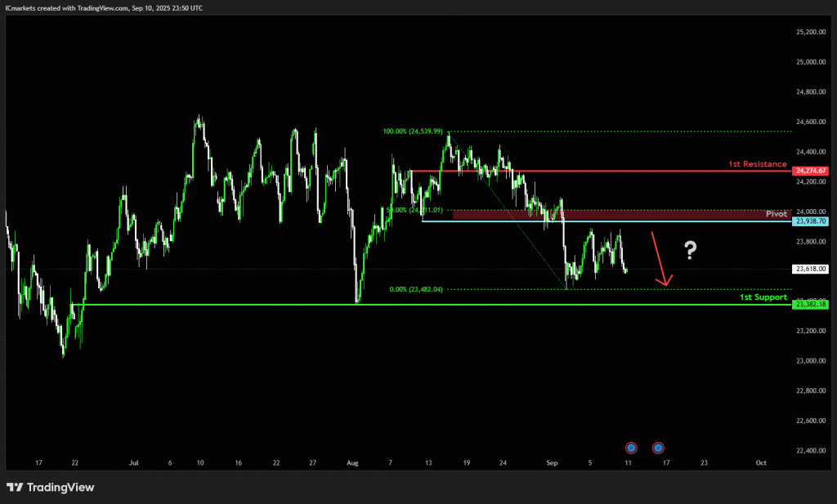Click date 24 on the time axis
The height and width of the screenshot is (504, 837).
coord(503,463)
